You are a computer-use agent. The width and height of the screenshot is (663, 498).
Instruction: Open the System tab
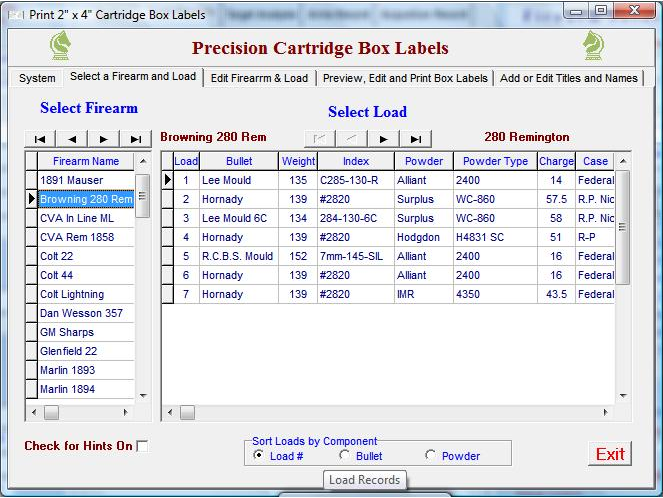click(37, 78)
